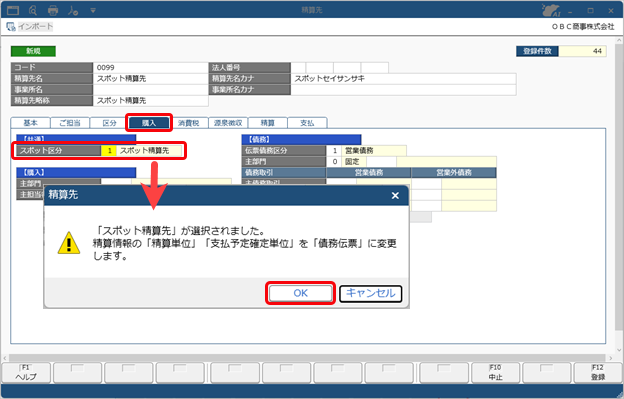
Task: Click the vertical scrollbar down arrow
Action: click(619, 350)
